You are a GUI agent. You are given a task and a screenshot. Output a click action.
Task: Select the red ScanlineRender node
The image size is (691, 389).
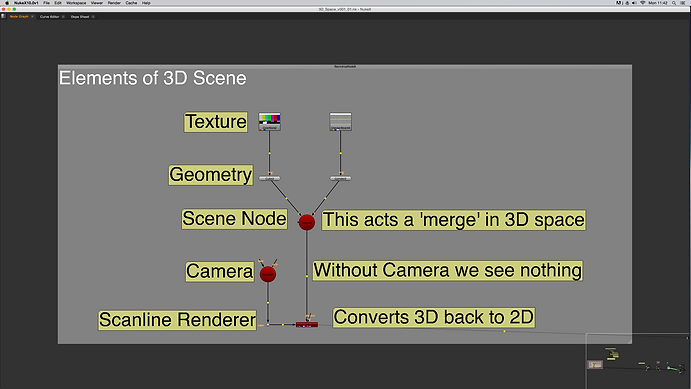point(307,325)
